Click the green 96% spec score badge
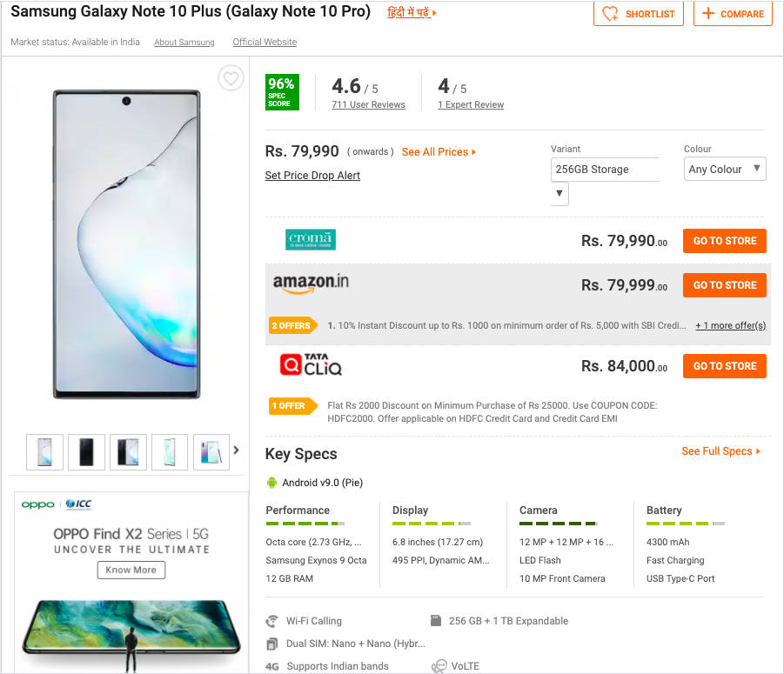This screenshot has width=784, height=674. pyautogui.click(x=282, y=92)
